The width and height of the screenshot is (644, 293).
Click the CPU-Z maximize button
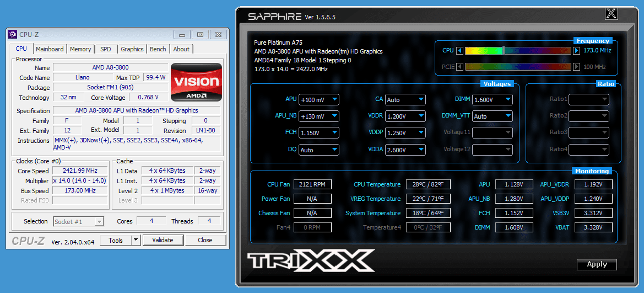click(x=200, y=35)
